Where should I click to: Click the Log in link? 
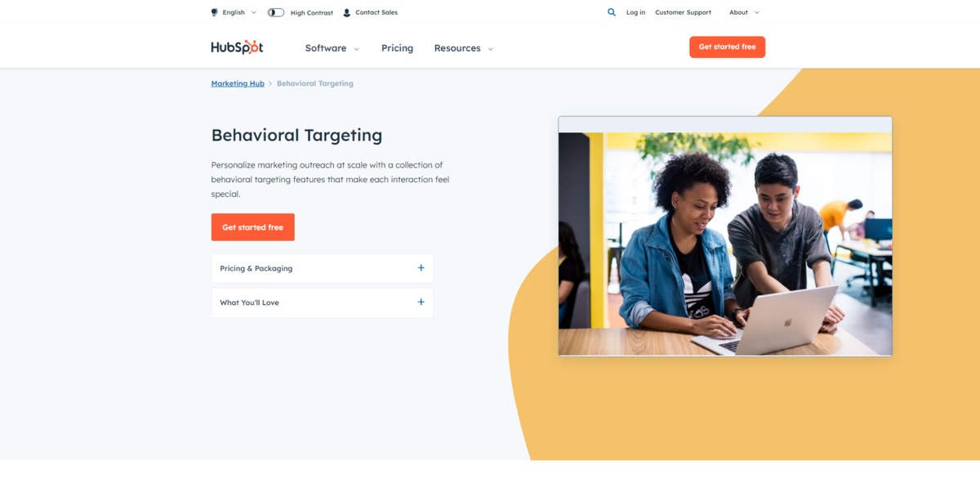tap(635, 12)
